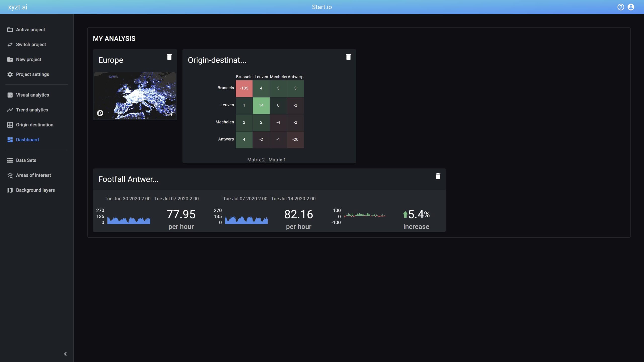Click the red -185 Brussels matrix cell
644x362 pixels.
point(244,88)
